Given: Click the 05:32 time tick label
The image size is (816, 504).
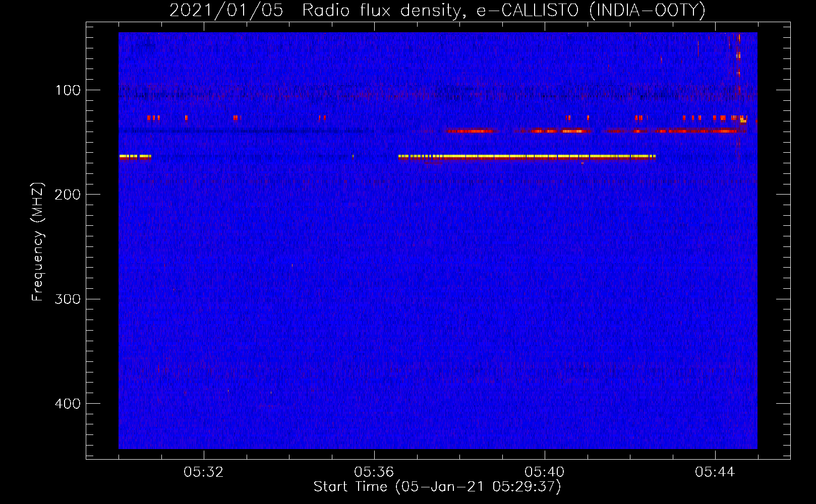Looking at the screenshot, I should tap(204, 472).
